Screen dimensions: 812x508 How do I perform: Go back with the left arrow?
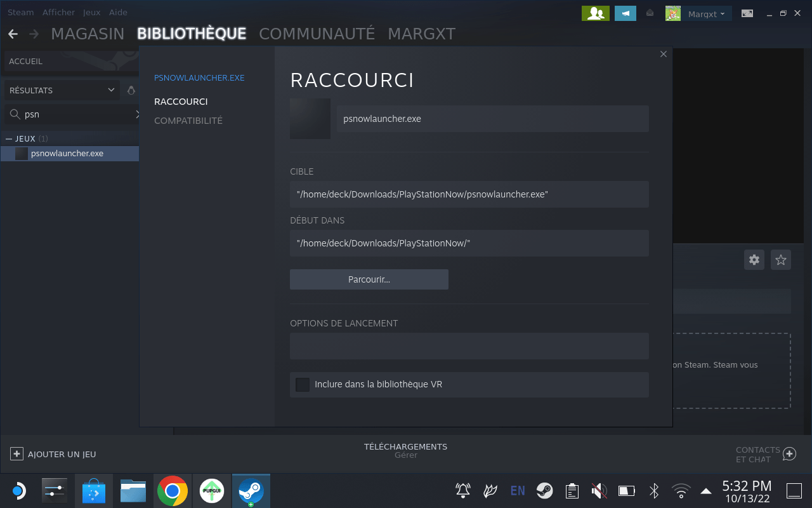(13, 34)
